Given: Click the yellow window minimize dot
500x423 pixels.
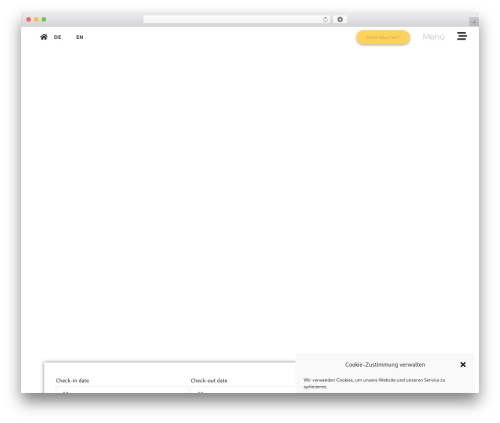Looking at the screenshot, I should point(36,20).
